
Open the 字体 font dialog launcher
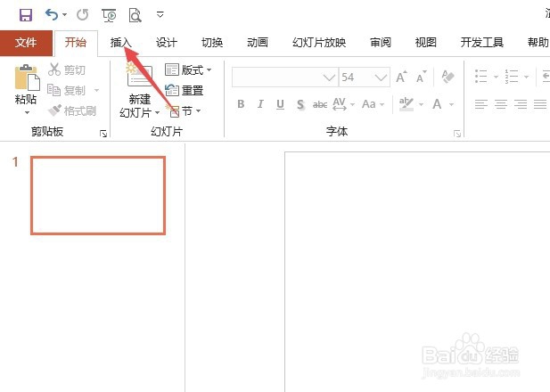click(x=457, y=134)
